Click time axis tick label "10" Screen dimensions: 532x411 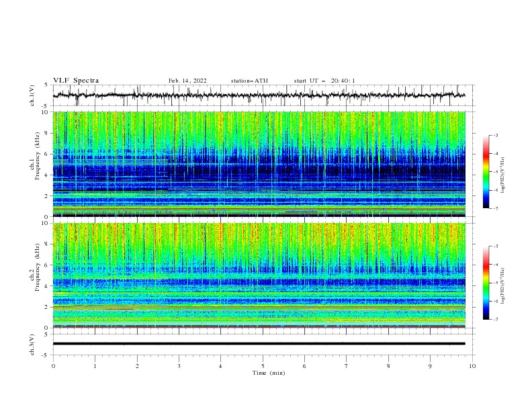pos(472,366)
